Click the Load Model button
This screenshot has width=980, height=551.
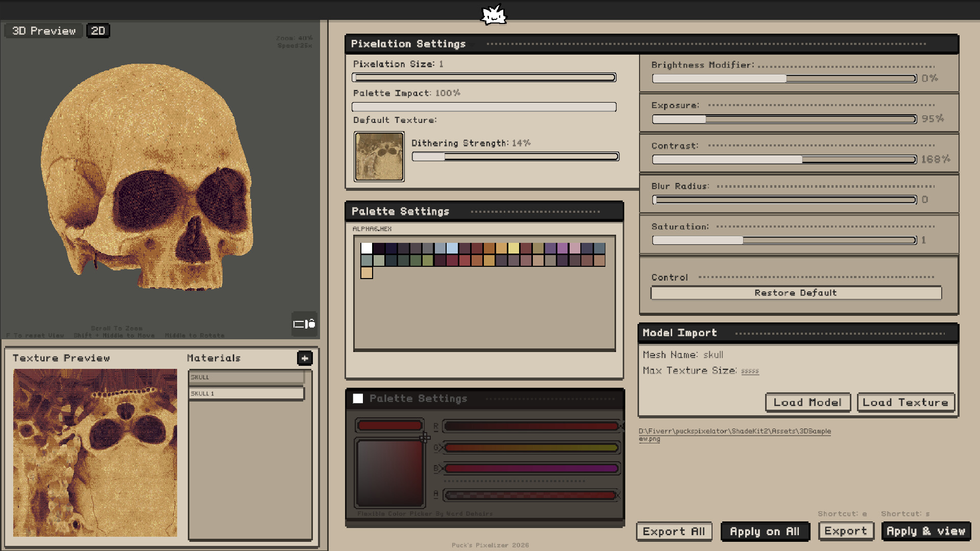807,403
